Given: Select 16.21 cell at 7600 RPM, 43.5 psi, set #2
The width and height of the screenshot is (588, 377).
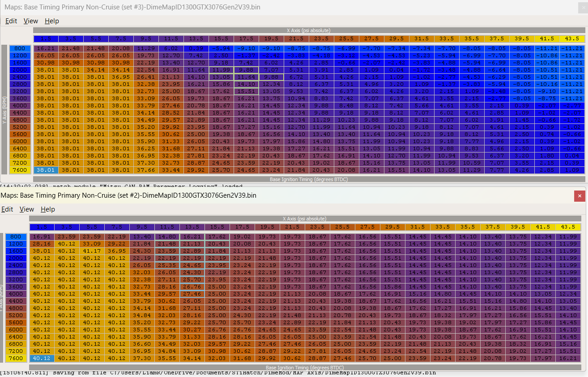Looking at the screenshot, I should coord(568,358).
